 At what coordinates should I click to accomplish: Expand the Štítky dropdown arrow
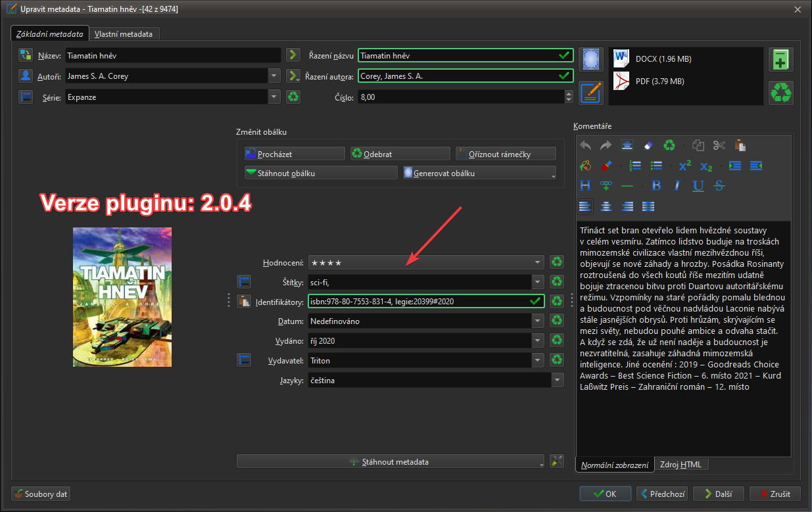pyautogui.click(x=538, y=282)
